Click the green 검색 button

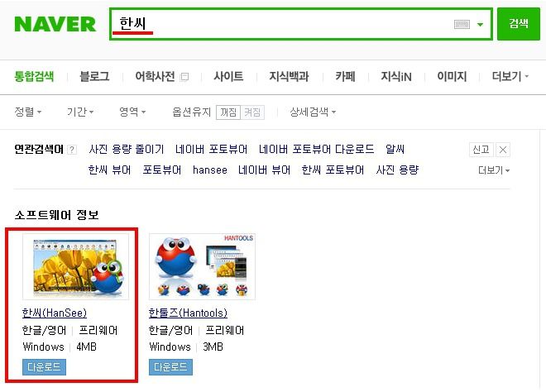coord(518,24)
